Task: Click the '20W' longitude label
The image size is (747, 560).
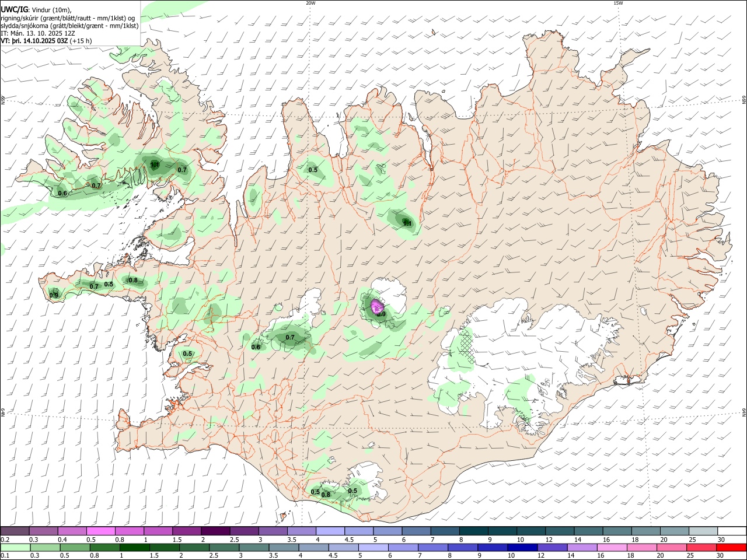Action: coord(310,3)
